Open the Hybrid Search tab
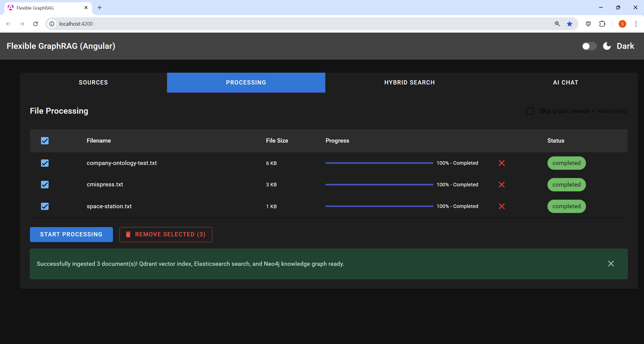Viewport: 644px width, 344px height. pyautogui.click(x=410, y=82)
